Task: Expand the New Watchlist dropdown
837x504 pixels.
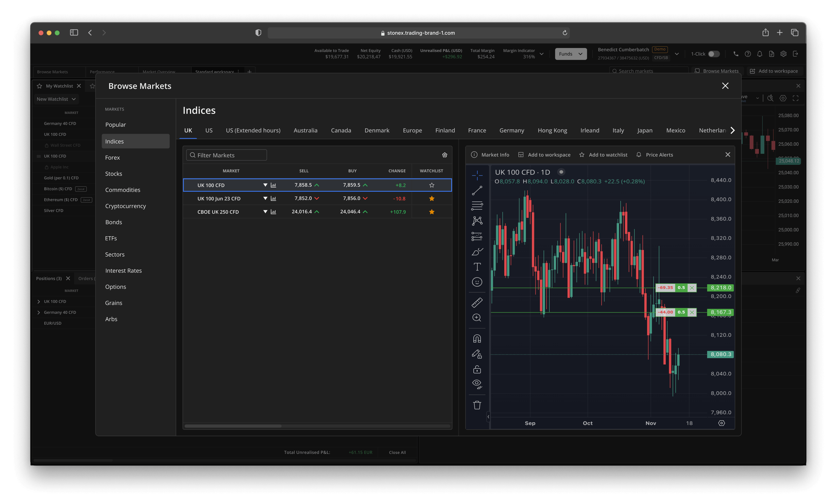Action: pyautogui.click(x=56, y=99)
